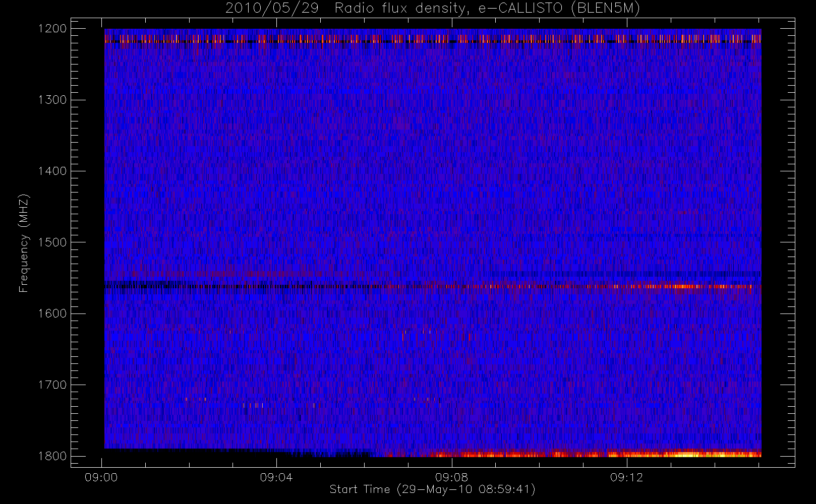Viewport: 816px width, 504px height.
Task: Click the plot title '2010/05/29 Radio flux density'
Action: coord(432,8)
